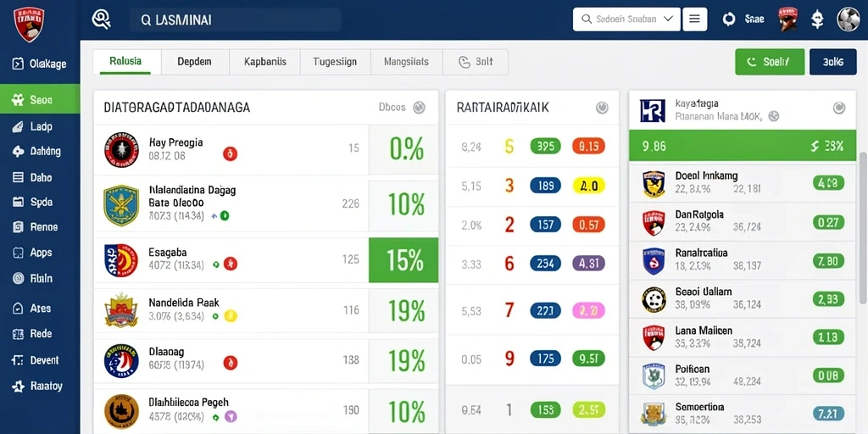The height and width of the screenshot is (434, 868).
Task: Switch to the Kapbanus tab
Action: [x=264, y=62]
